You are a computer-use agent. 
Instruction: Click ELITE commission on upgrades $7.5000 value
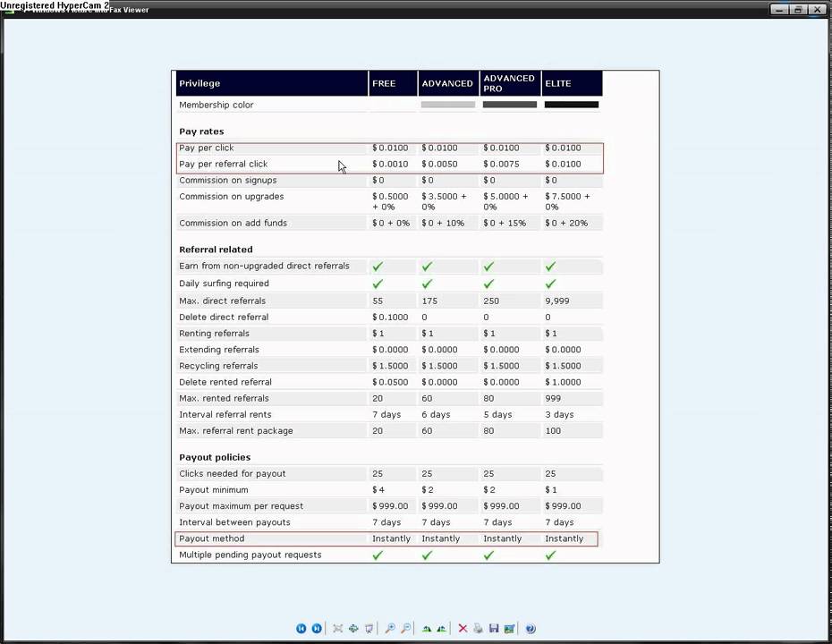coord(567,201)
